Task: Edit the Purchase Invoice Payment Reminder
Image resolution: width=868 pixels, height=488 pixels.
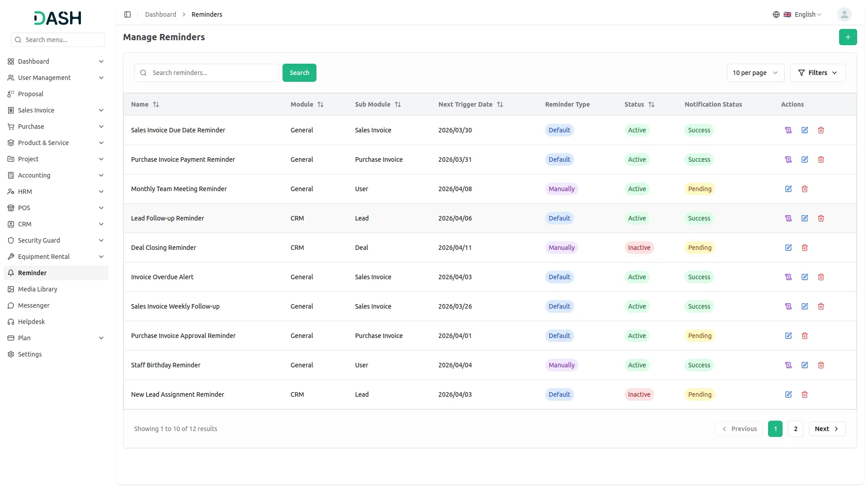Action: [x=805, y=160]
